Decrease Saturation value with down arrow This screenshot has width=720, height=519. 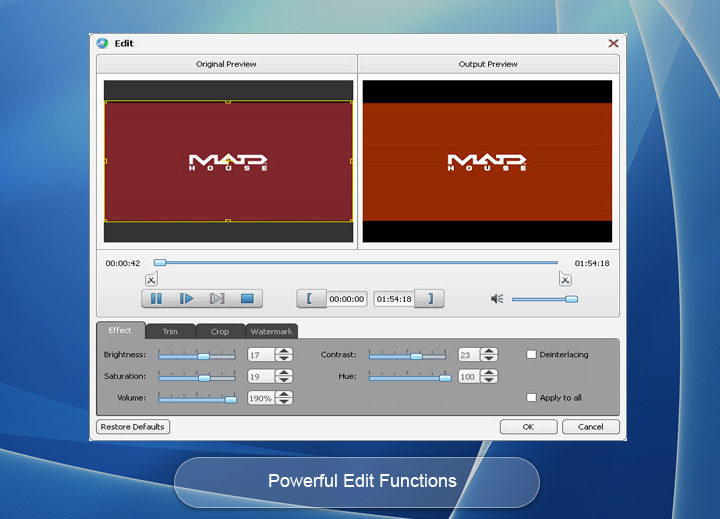(284, 379)
